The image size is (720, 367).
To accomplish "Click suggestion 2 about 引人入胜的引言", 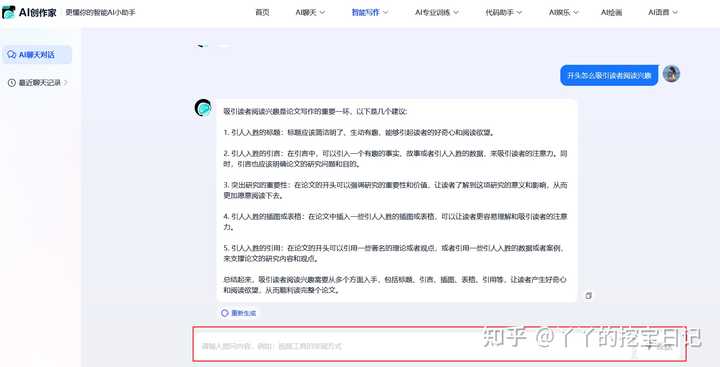I will click(395, 158).
